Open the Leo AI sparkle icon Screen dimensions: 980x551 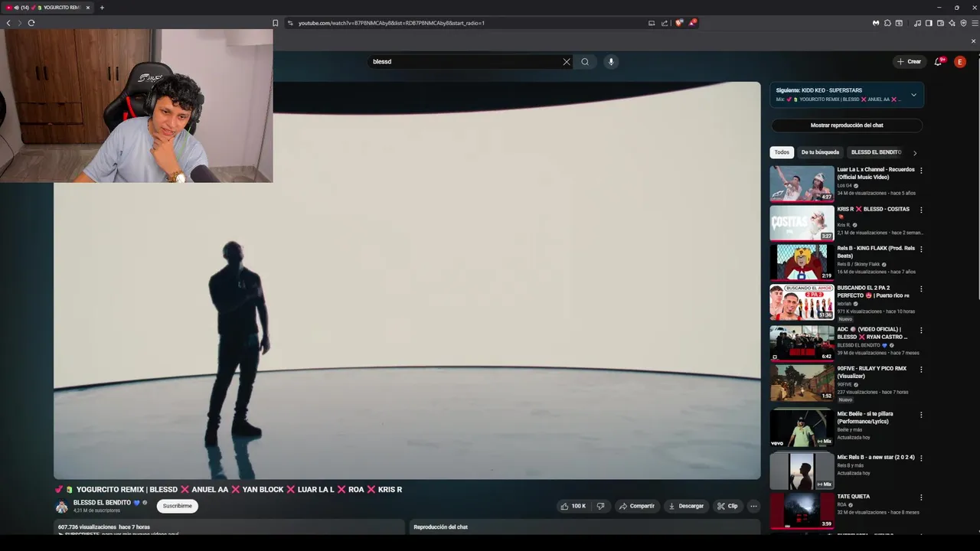point(952,23)
